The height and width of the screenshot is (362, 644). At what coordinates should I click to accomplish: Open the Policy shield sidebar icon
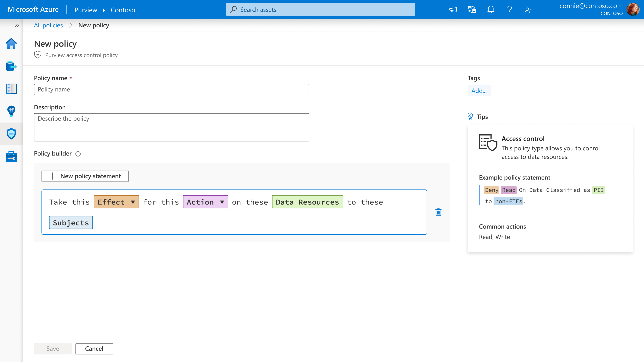pyautogui.click(x=11, y=134)
